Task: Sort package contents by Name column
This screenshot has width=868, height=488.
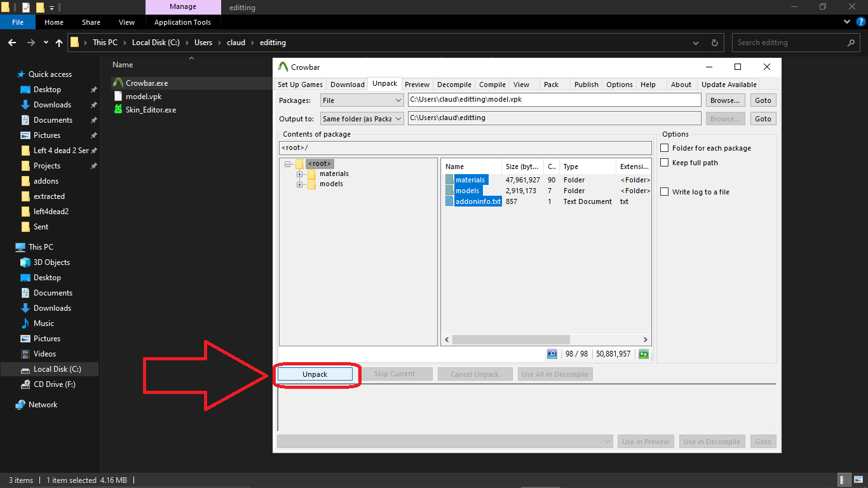Action: coord(471,166)
